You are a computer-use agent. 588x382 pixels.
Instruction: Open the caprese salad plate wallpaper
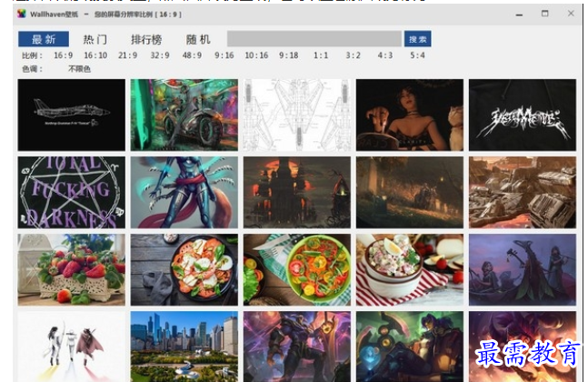(184, 270)
